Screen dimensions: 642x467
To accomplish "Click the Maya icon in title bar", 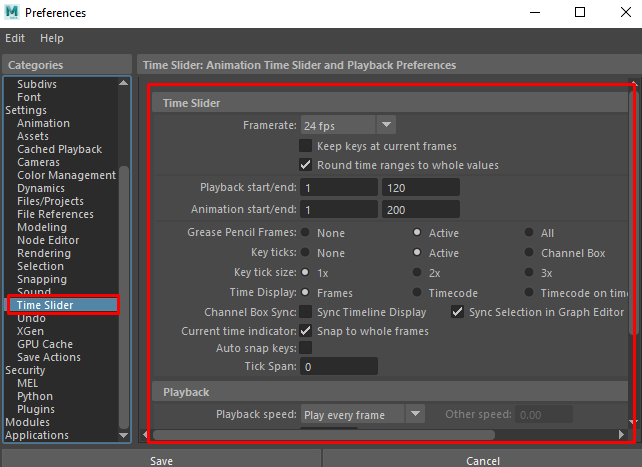I will click(13, 13).
